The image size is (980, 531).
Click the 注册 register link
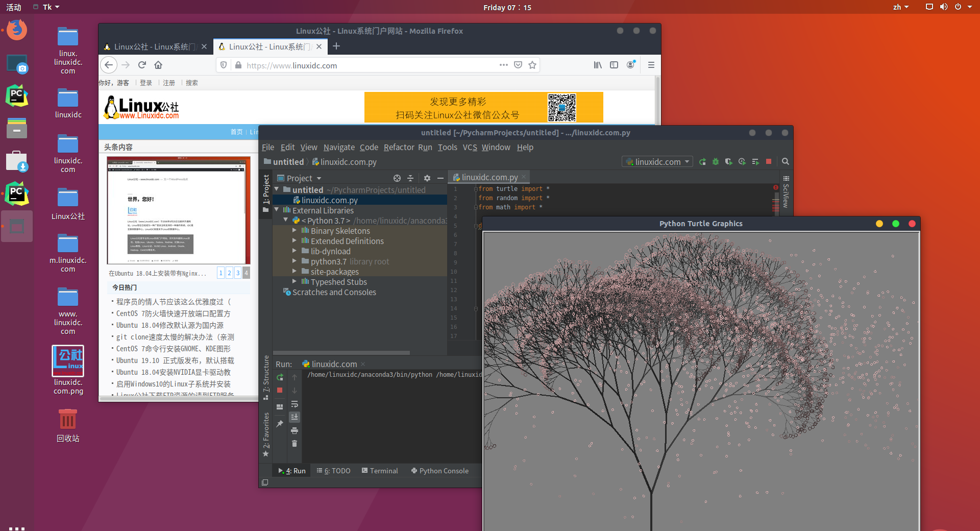pos(169,83)
